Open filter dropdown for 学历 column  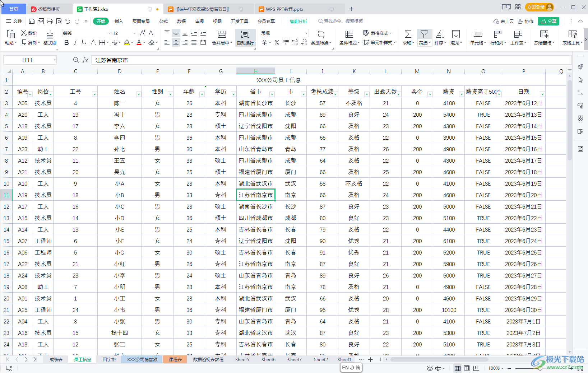point(233,94)
